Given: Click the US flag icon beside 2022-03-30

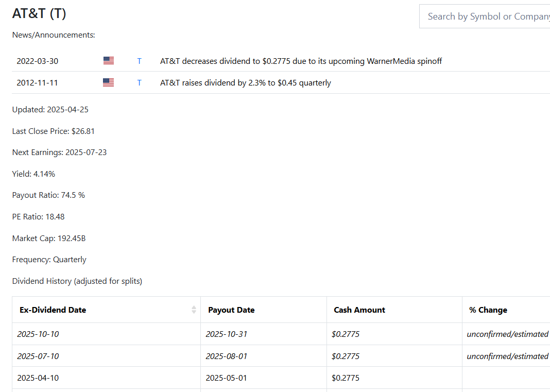Looking at the screenshot, I should pyautogui.click(x=109, y=61).
